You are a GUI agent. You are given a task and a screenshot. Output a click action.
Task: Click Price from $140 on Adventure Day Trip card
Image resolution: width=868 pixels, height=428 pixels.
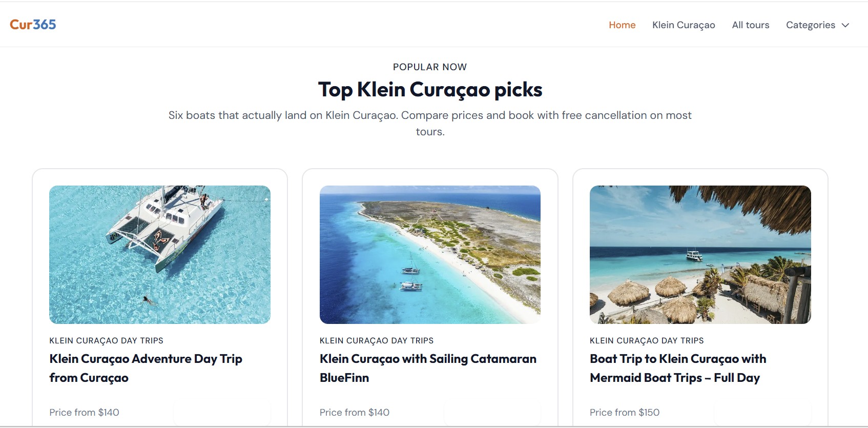[x=84, y=413]
